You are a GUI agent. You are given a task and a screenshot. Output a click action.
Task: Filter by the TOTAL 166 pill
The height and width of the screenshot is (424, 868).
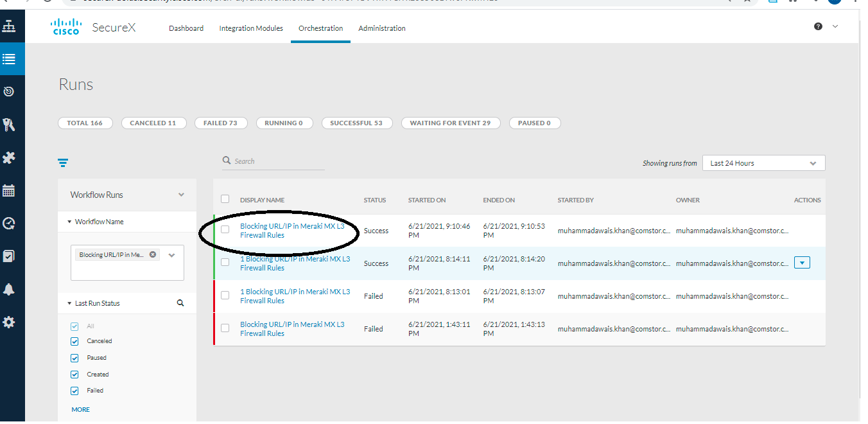85,123
